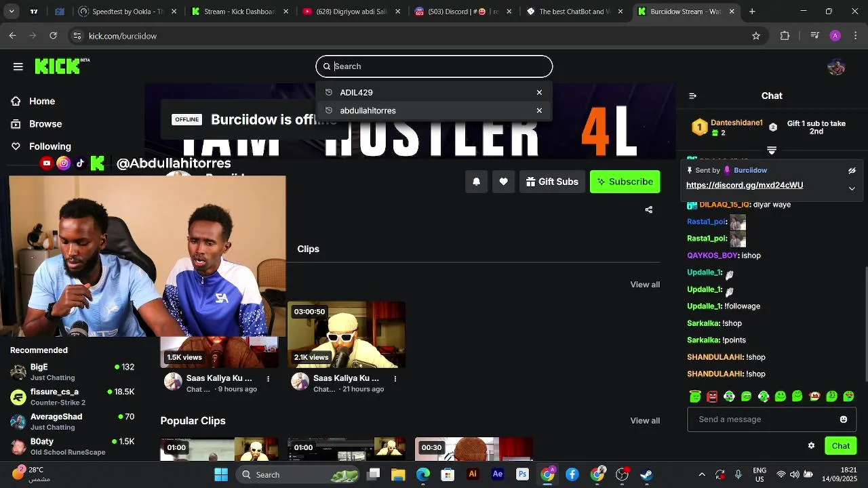Open the 03:00:50 video thumbnail
Viewport: 868px width, 488px height.
pos(347,335)
